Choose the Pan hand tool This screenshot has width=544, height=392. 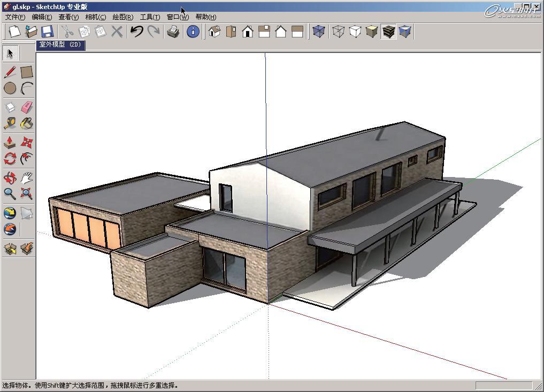tap(27, 178)
